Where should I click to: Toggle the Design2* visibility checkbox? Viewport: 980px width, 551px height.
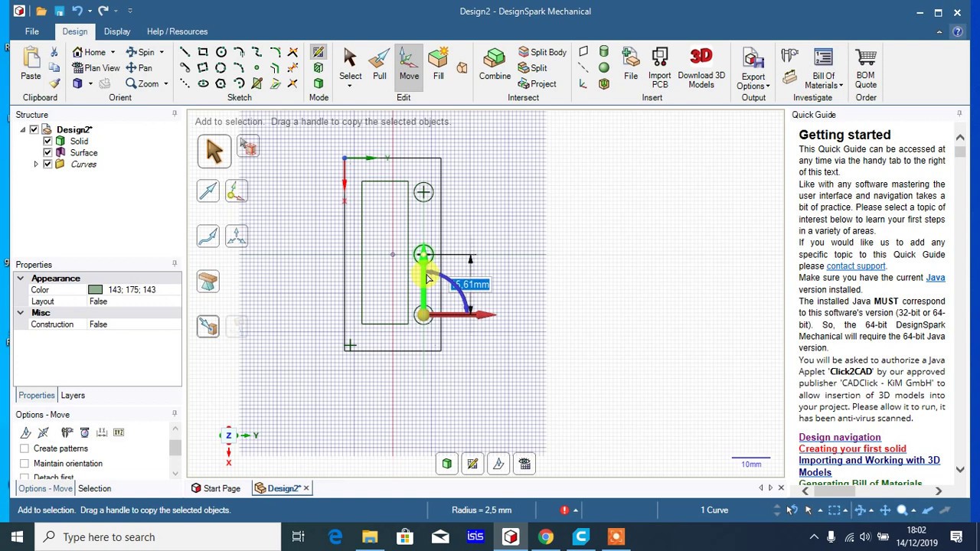(34, 129)
